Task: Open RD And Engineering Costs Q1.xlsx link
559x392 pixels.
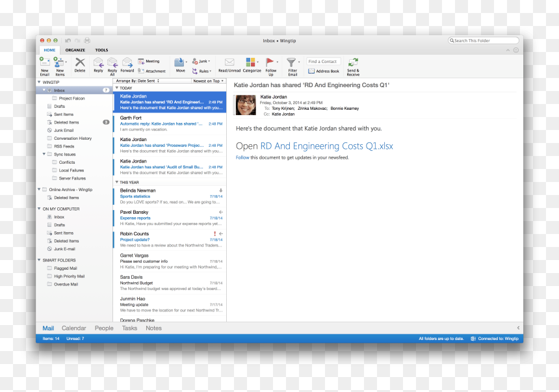Action: [326, 146]
